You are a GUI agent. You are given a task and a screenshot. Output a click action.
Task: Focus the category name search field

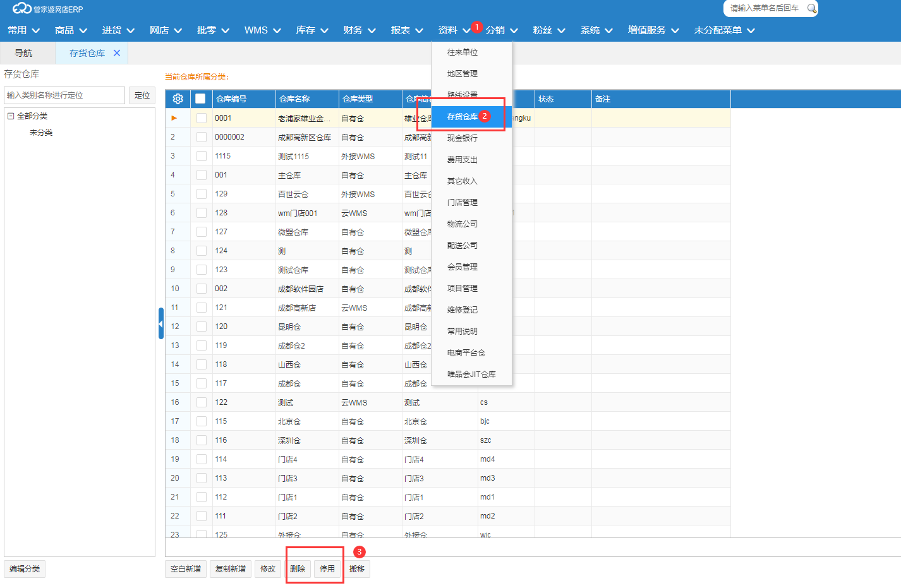point(64,95)
